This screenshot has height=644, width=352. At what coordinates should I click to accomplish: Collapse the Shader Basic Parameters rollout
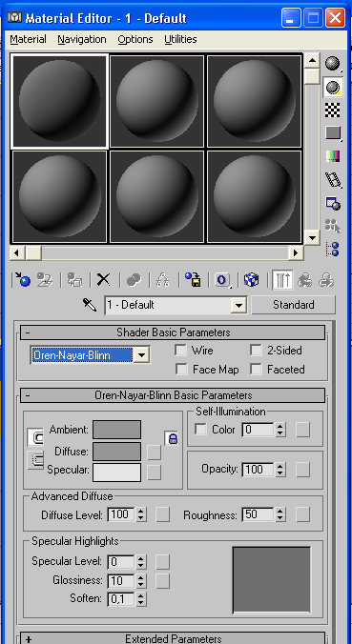173,332
